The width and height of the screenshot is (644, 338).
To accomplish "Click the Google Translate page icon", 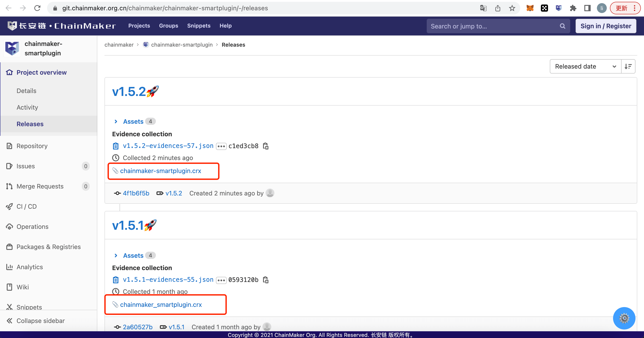I will pos(483,8).
